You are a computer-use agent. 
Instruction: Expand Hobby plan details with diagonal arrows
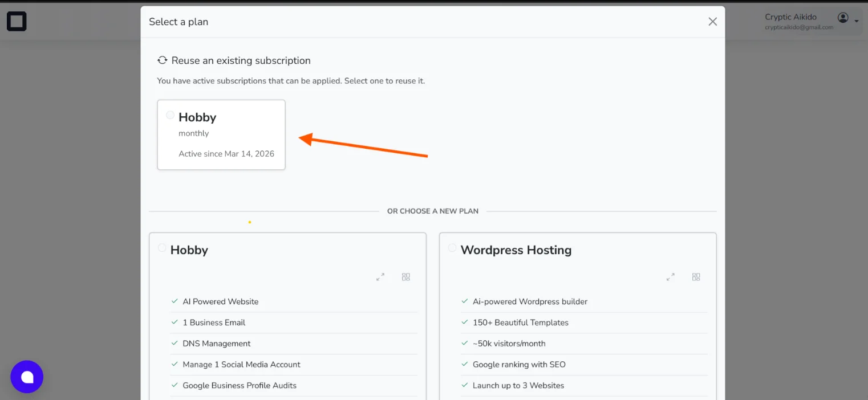[380, 276]
